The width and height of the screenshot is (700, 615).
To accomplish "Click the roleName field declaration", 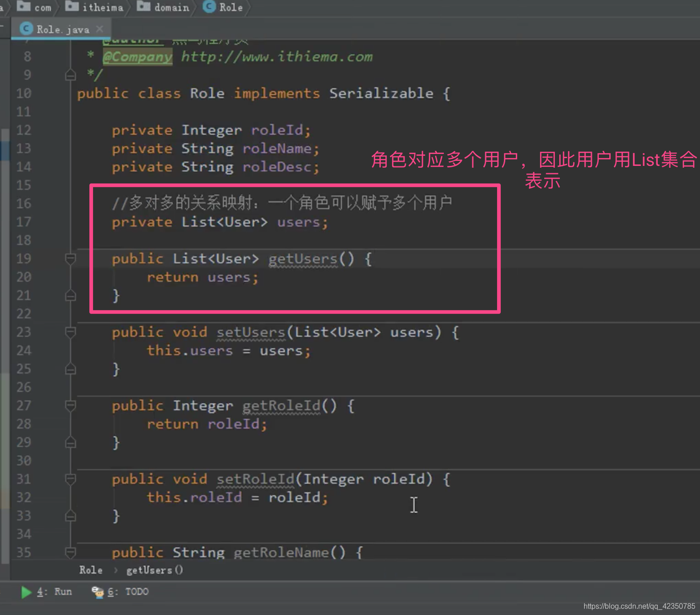I will (277, 148).
